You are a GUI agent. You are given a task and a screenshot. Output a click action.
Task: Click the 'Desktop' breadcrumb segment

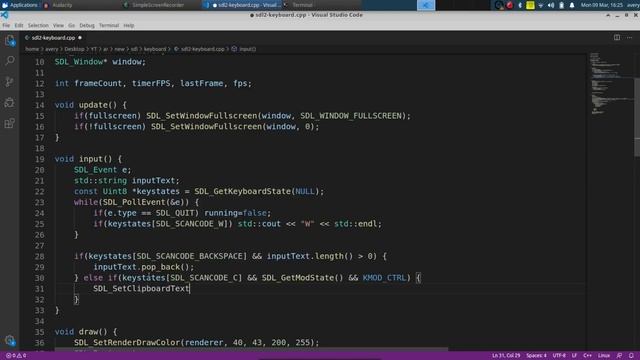[x=74, y=49]
